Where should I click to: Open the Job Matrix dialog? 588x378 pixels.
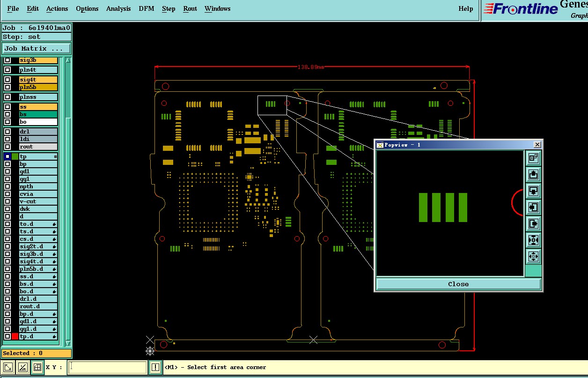point(37,48)
